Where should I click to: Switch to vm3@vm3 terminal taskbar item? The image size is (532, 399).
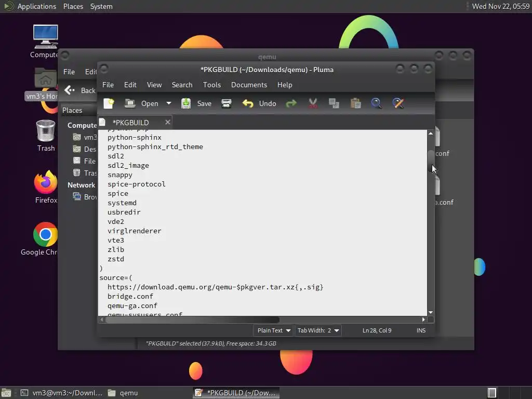(61, 393)
